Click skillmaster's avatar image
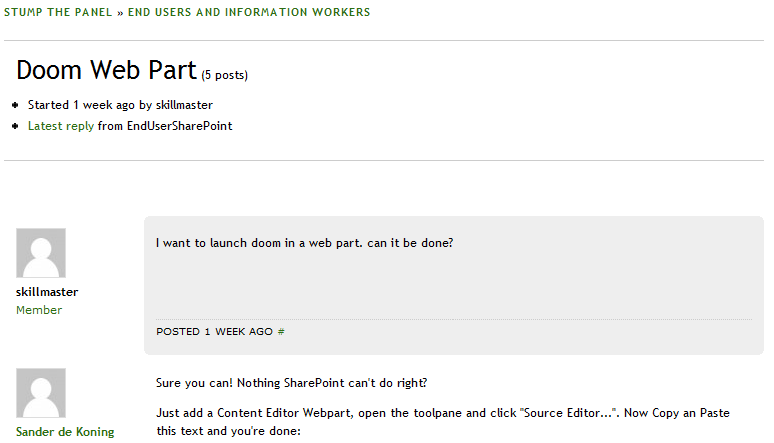Viewport: 774px width, 443px height. (41, 253)
